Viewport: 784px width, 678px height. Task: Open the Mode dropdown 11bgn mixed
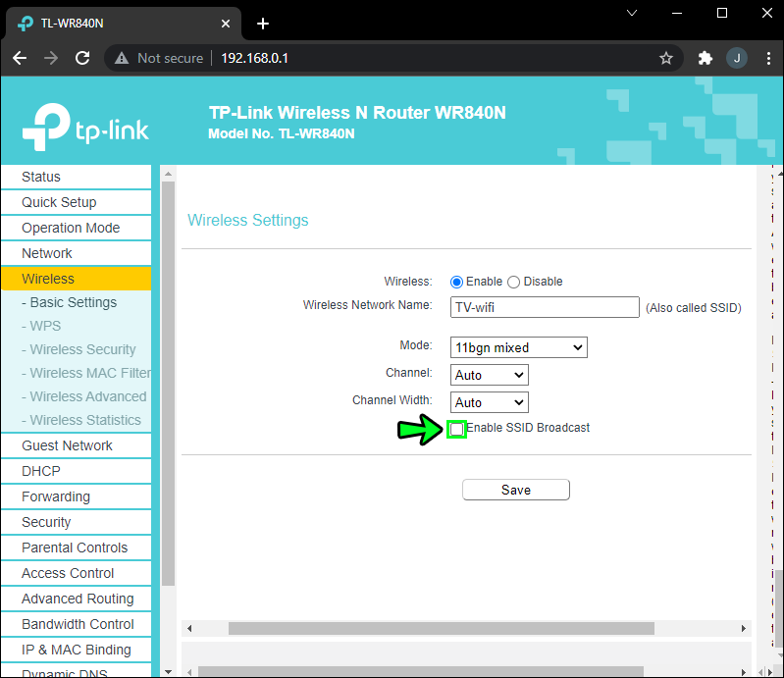tap(518, 347)
